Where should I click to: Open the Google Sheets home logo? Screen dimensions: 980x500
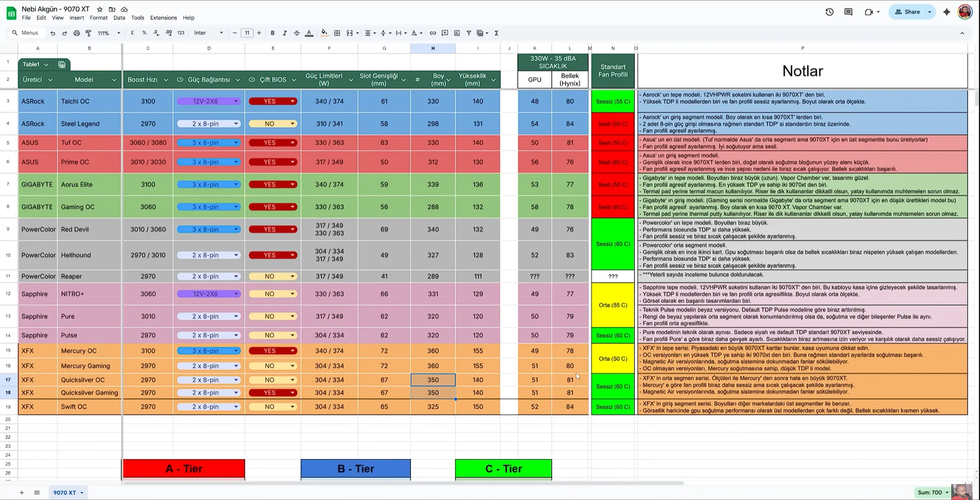pos(11,13)
